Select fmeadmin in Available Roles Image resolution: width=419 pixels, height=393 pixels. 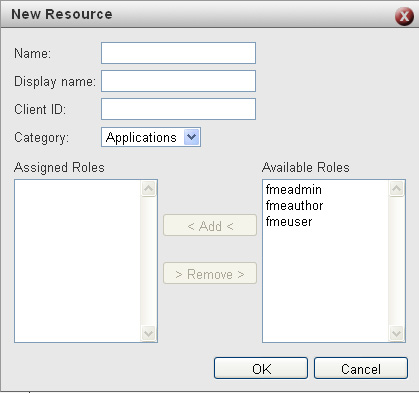(294, 189)
